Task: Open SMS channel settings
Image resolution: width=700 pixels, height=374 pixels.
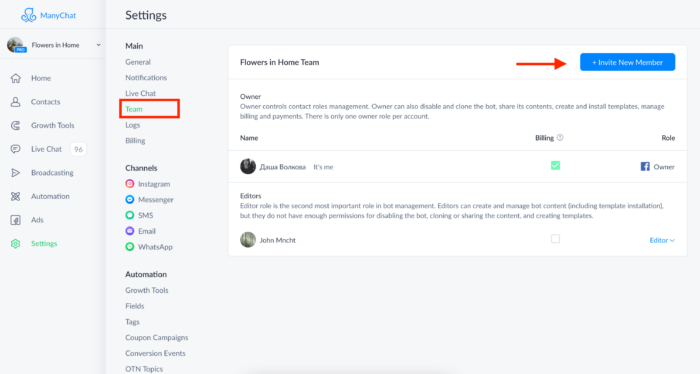Action: (x=146, y=215)
